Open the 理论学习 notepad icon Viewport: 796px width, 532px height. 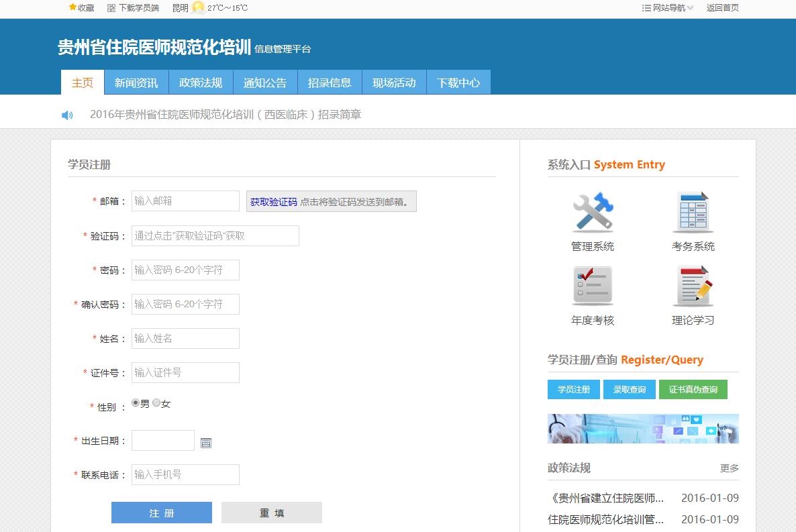(693, 286)
